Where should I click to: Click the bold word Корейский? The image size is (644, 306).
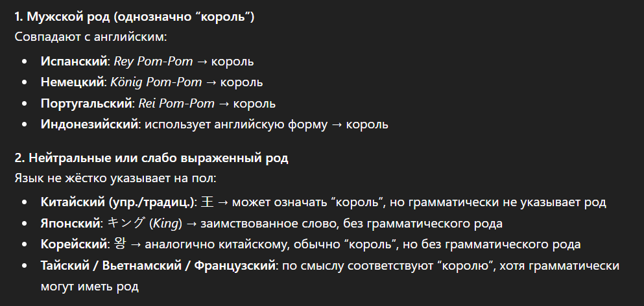click(73, 244)
